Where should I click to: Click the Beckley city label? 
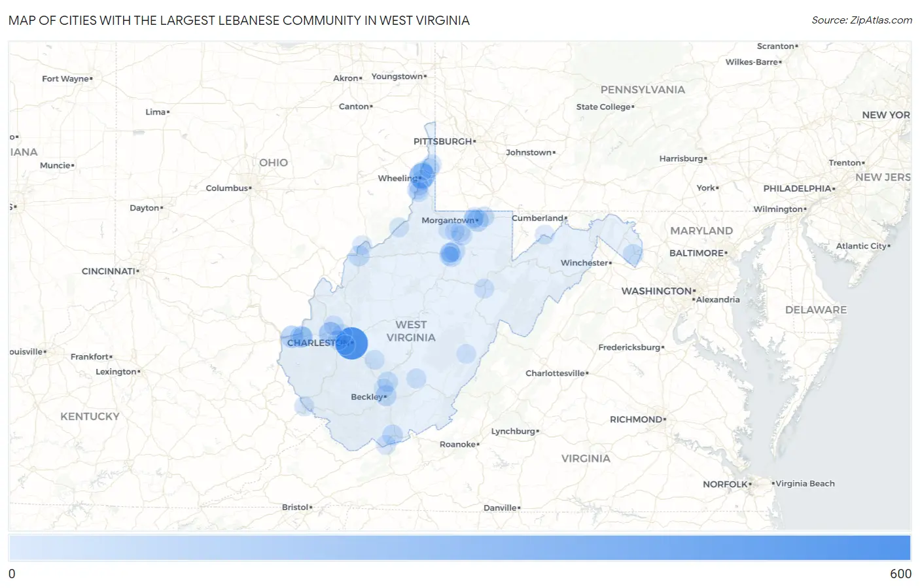click(x=367, y=397)
